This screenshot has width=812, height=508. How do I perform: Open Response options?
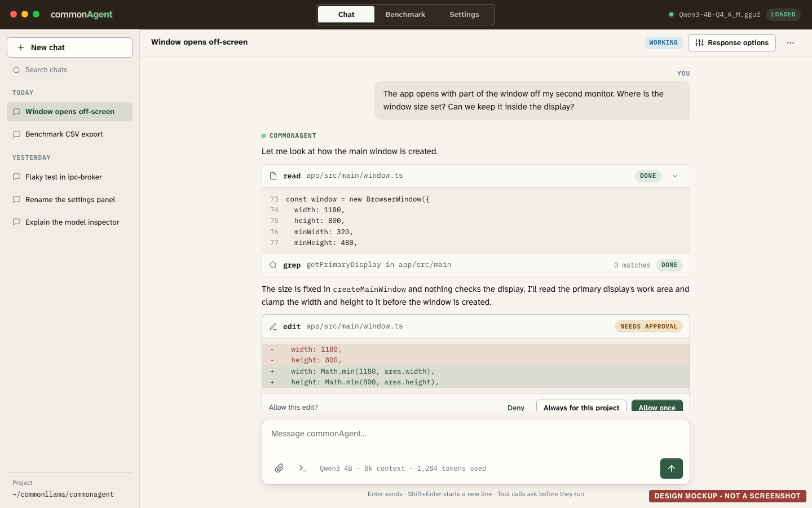[732, 43]
